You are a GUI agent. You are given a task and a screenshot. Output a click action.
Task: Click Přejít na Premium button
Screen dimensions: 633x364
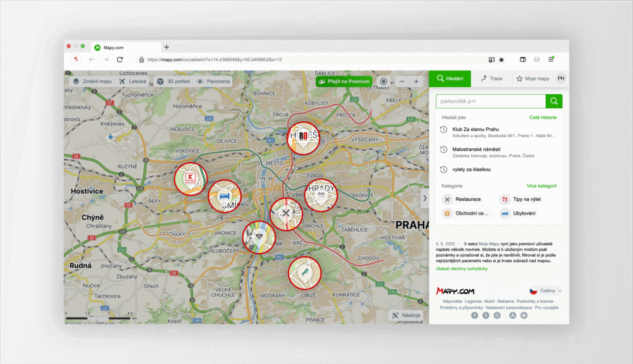click(344, 82)
